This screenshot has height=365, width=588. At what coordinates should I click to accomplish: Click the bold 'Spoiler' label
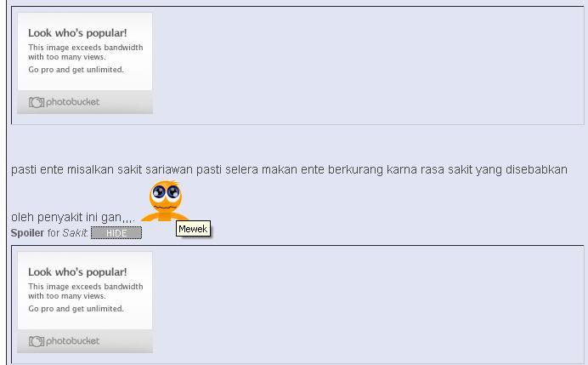tap(27, 233)
